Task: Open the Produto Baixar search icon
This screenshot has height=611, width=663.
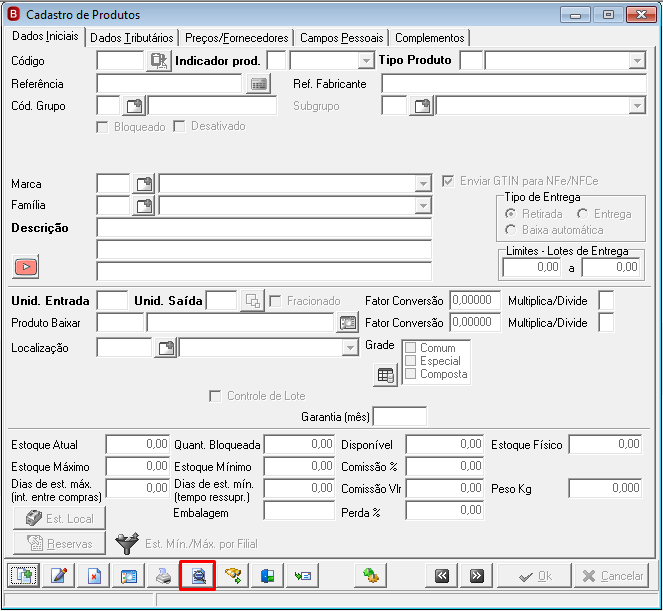Action: click(348, 323)
